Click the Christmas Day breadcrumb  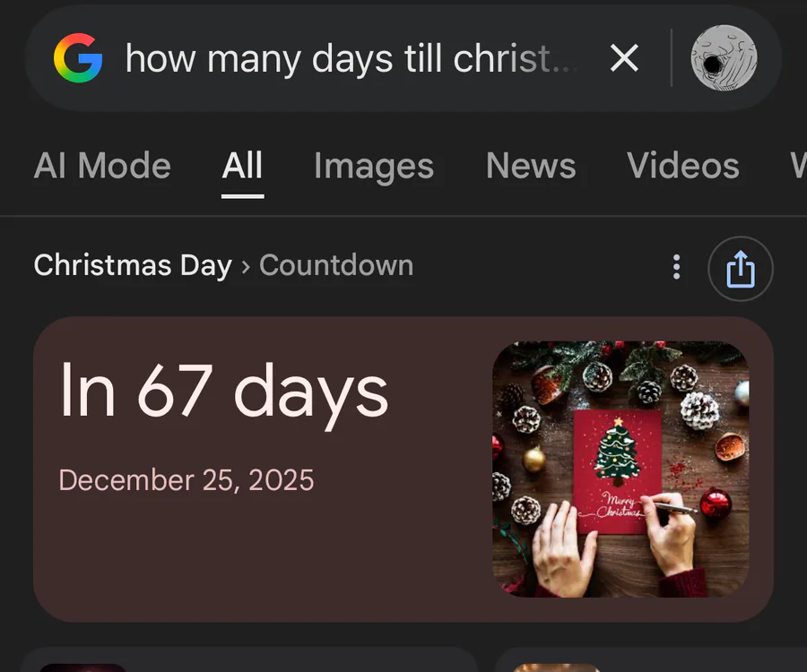click(133, 266)
